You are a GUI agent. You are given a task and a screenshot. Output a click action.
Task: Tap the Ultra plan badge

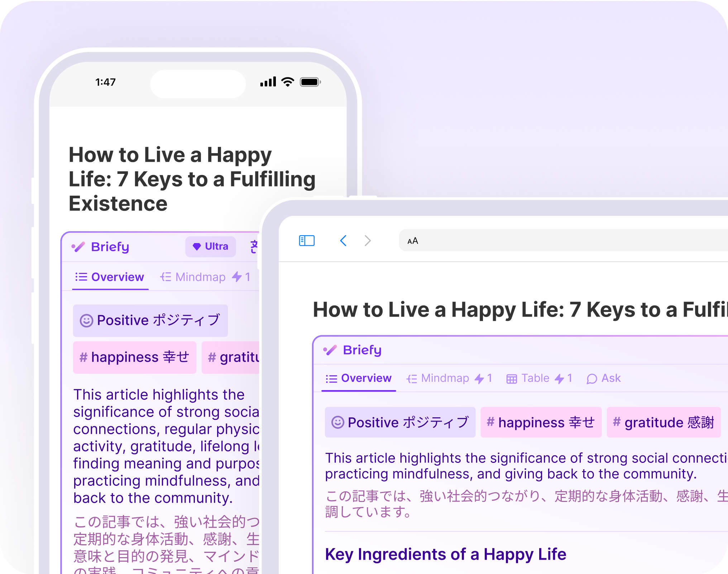(211, 247)
